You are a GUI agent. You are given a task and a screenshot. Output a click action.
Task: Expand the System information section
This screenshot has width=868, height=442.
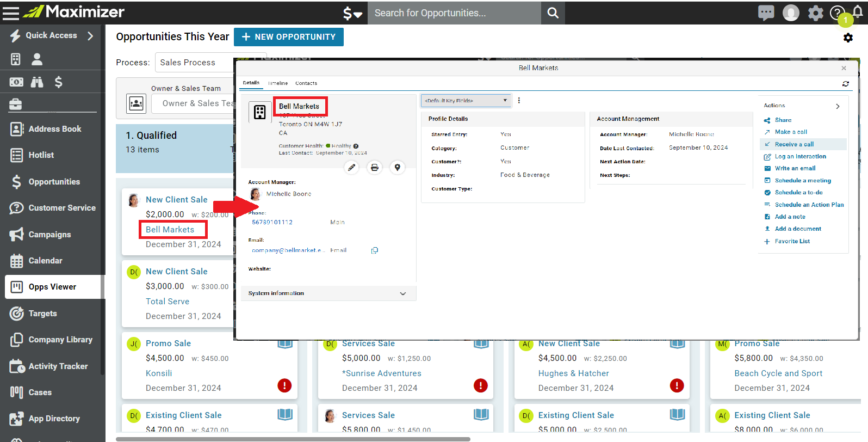pyautogui.click(x=328, y=293)
